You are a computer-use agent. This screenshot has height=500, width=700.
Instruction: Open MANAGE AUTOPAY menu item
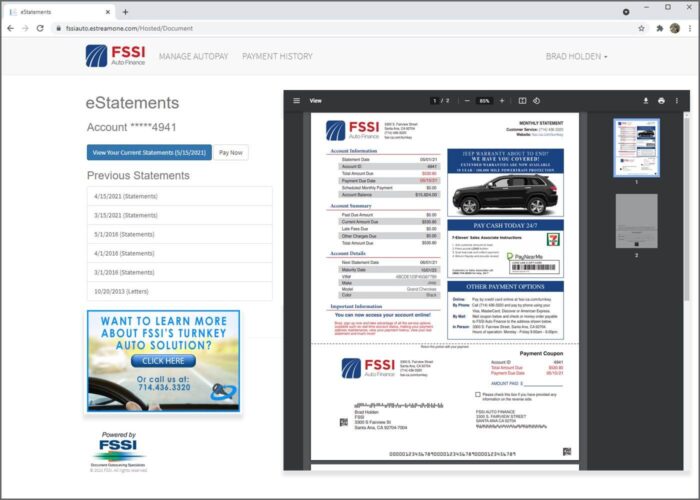point(193,56)
